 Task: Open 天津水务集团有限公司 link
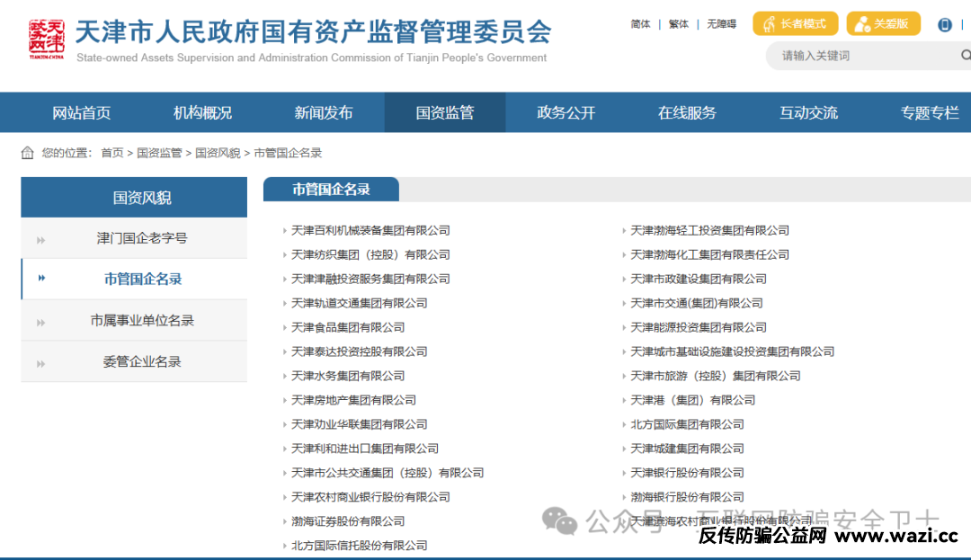[x=348, y=376]
